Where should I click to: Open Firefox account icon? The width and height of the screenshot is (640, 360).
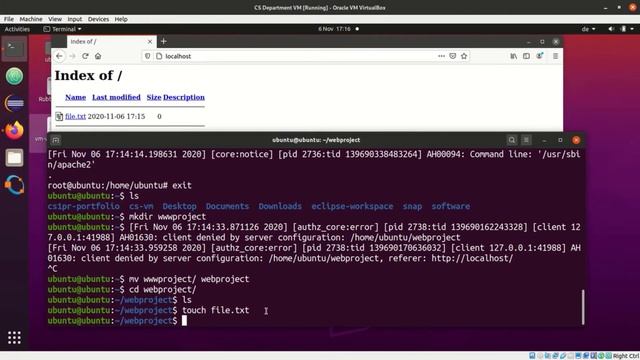540,56
